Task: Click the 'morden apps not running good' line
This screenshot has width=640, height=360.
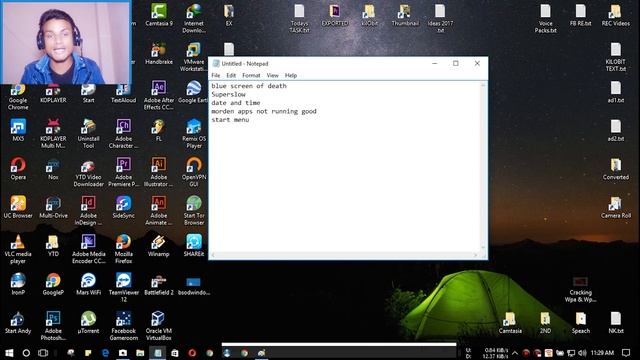Action: [264, 111]
